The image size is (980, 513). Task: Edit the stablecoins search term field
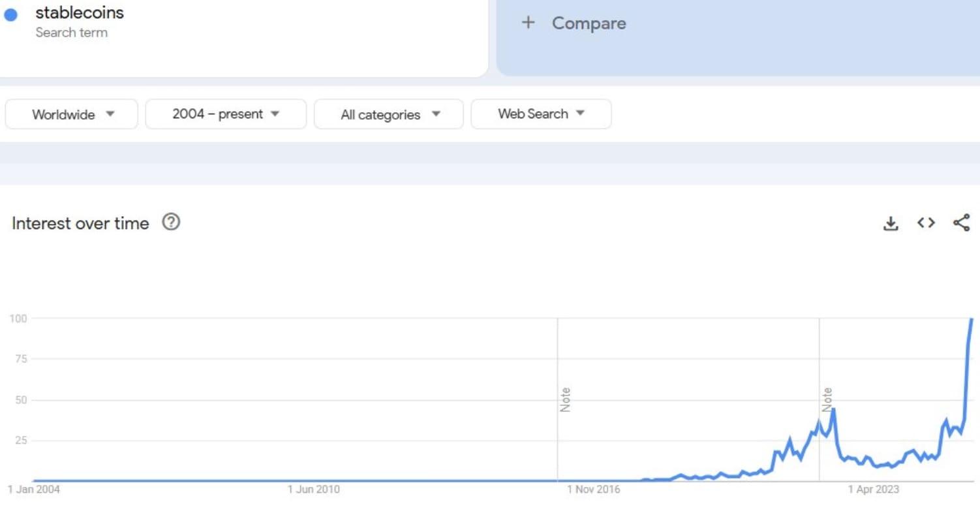tap(80, 12)
